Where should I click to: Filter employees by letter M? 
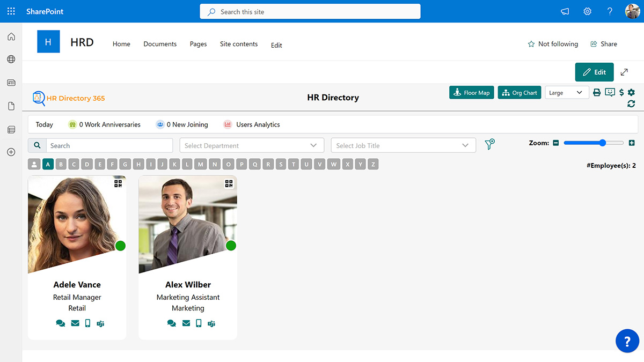(201, 165)
